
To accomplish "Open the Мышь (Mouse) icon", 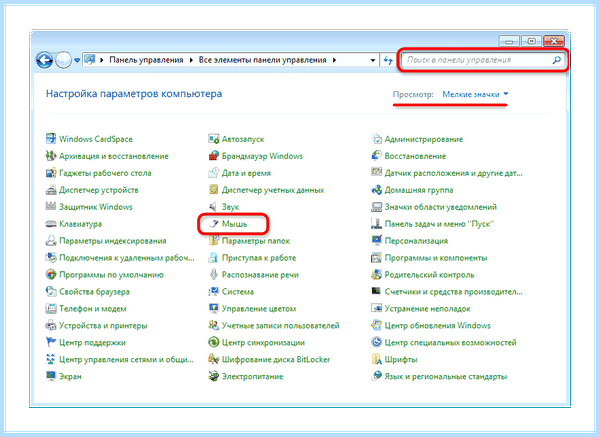I will click(x=214, y=224).
